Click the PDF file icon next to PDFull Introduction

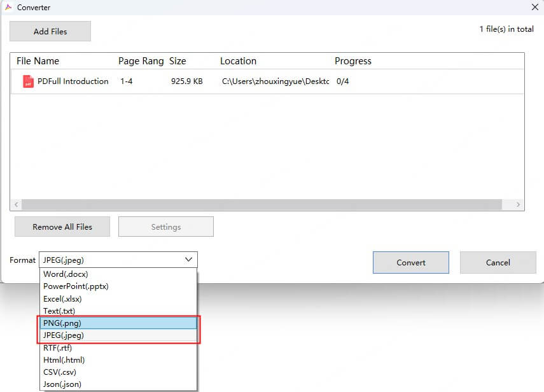(27, 81)
